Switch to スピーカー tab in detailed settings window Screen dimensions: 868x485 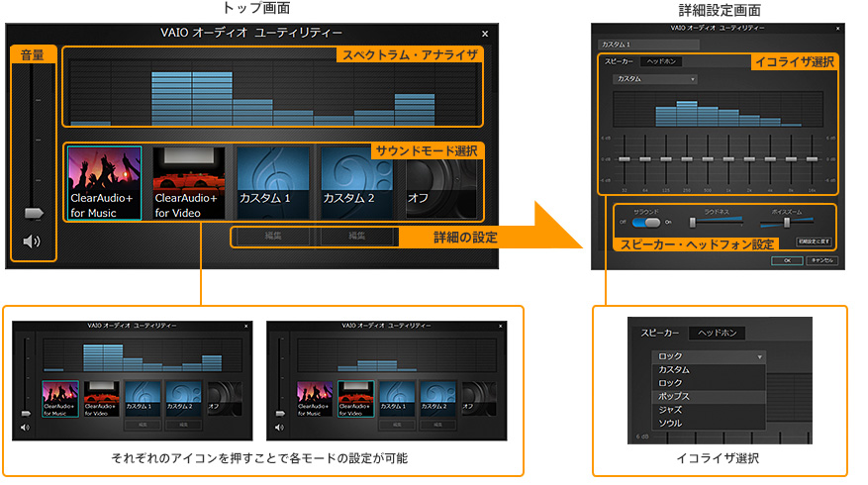[619, 61]
